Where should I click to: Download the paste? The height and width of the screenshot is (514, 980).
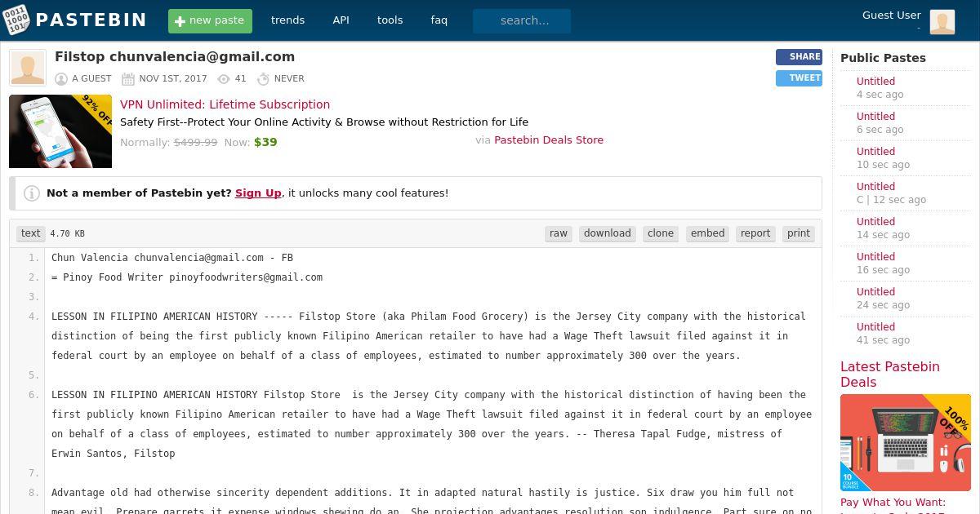coord(608,233)
